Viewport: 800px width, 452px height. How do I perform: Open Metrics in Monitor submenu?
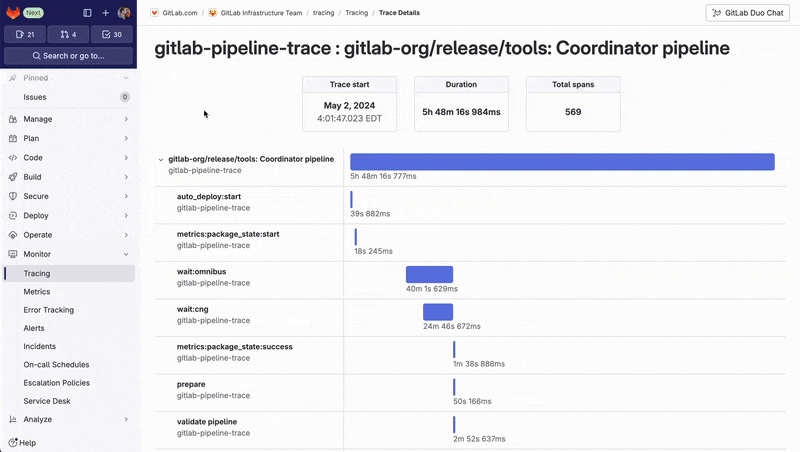click(69, 292)
